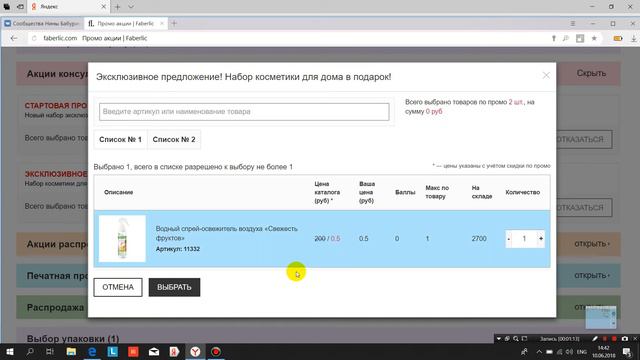Image resolution: width=640 pixels, height=360 pixels.
Task: Click the first ОТКАЗАТЬСЯ button behind dialog
Action: 584,140
